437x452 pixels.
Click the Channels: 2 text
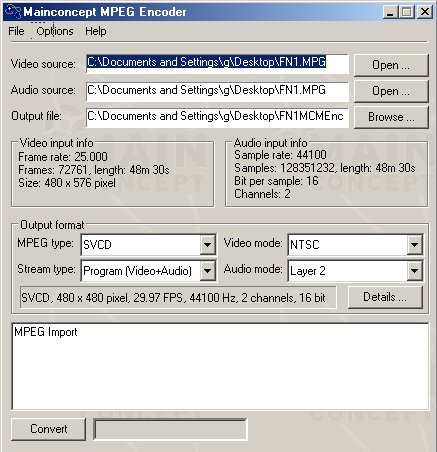coord(262,194)
